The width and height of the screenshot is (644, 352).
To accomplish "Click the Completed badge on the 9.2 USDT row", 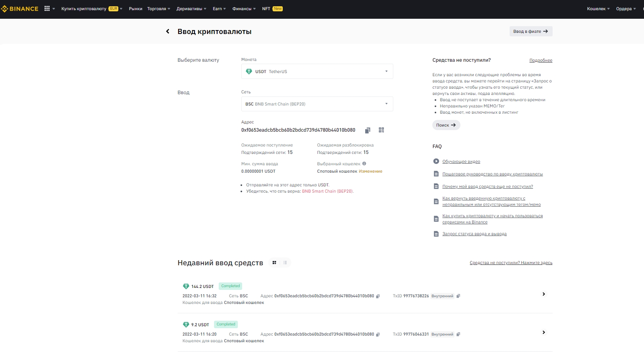I will click(226, 324).
